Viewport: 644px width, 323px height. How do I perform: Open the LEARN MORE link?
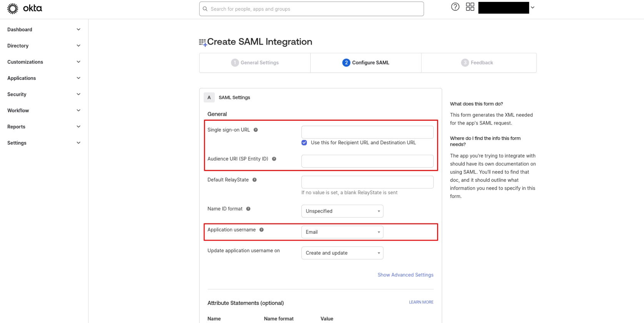421,302
